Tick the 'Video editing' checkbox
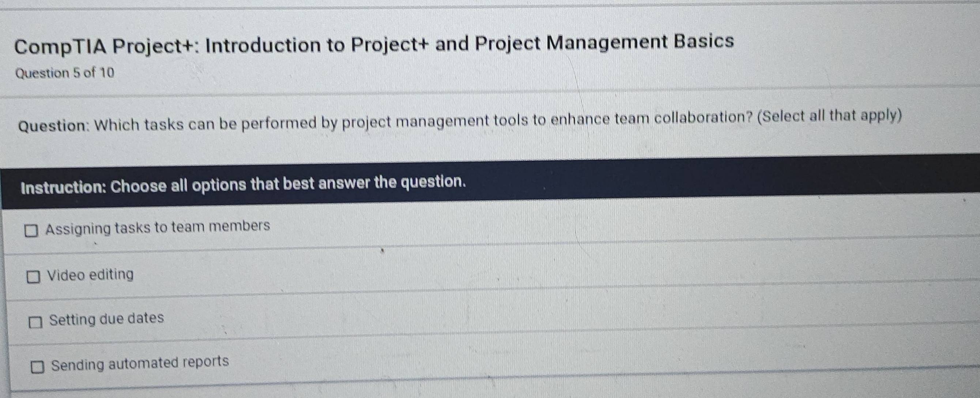Viewport: 980px width, 398px height. 33,277
